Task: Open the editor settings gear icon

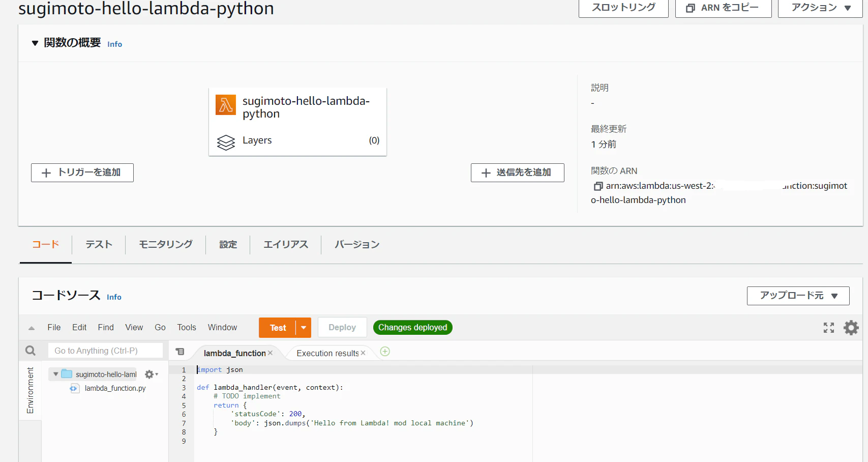Action: (851, 328)
